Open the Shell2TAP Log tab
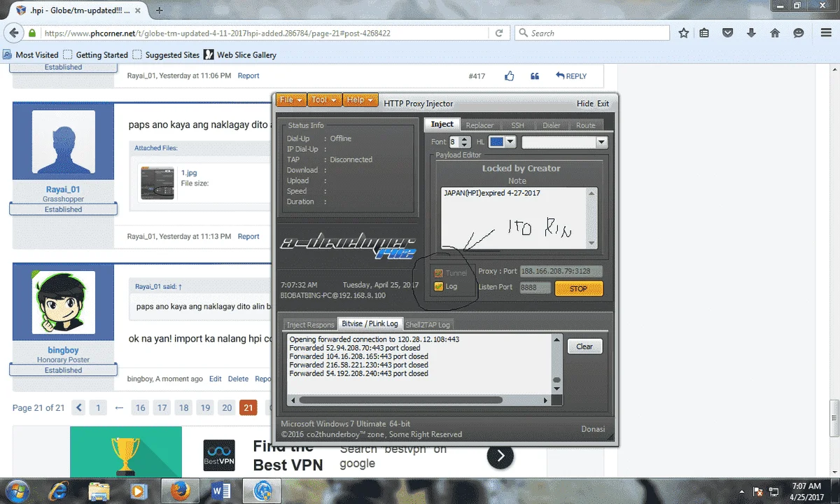 [428, 325]
